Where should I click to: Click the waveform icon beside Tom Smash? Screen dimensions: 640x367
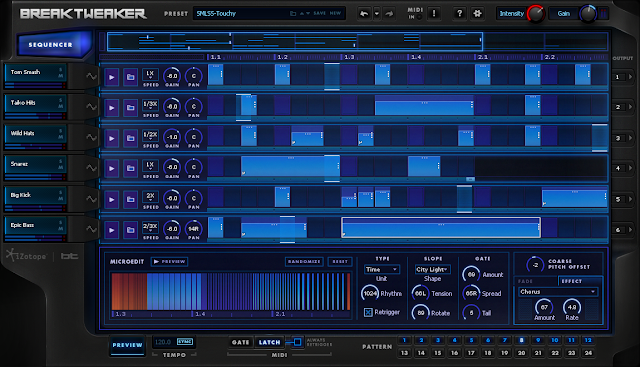(91, 76)
